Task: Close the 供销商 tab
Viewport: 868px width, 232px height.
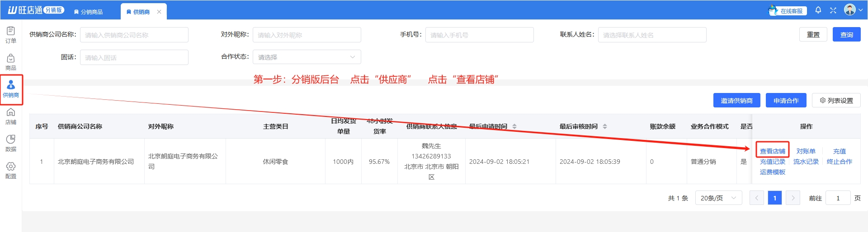Action: click(x=159, y=12)
